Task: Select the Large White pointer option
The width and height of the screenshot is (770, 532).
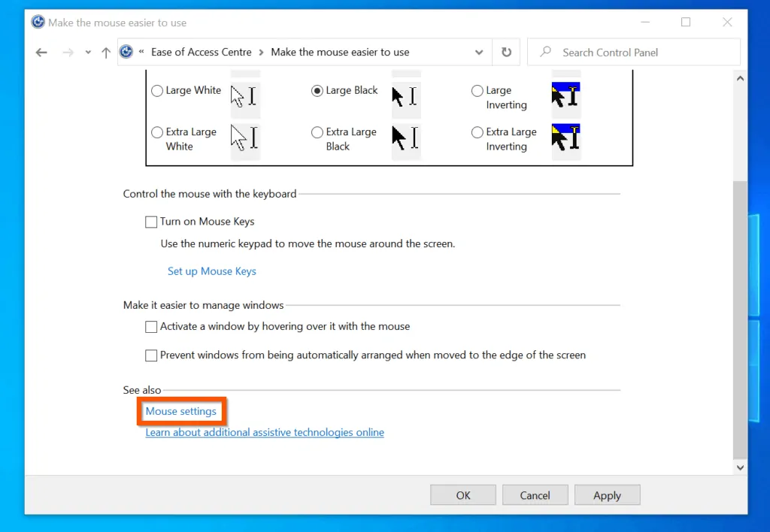Action: pos(157,91)
